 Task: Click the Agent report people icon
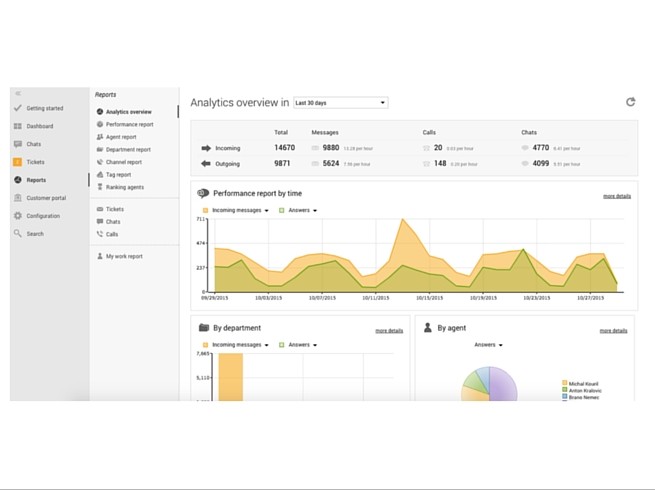pyautogui.click(x=100, y=137)
